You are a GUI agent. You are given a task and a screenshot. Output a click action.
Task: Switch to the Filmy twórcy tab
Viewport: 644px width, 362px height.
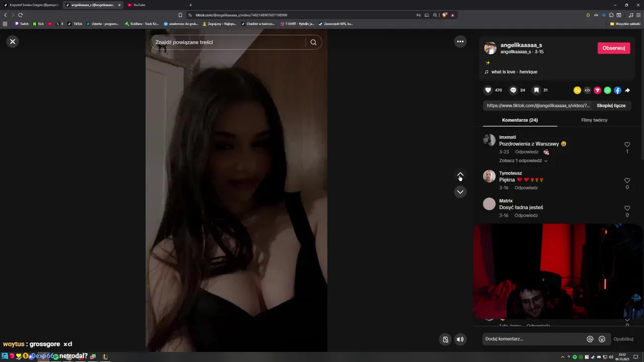tap(594, 120)
